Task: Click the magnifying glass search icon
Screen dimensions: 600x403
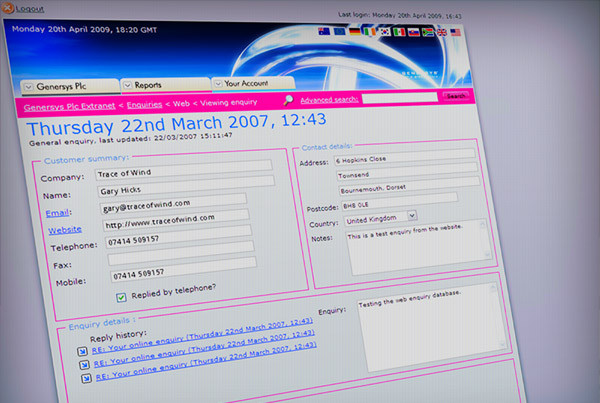Action: click(x=288, y=100)
